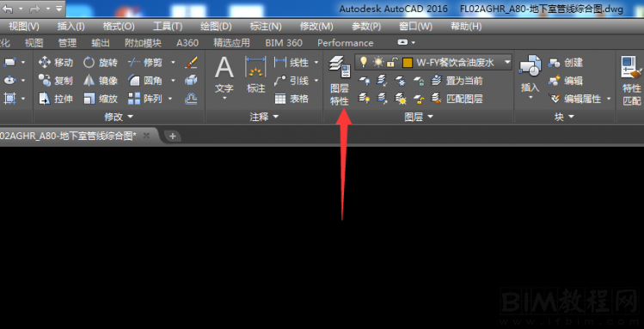
Task: Click the Mirror (镜像) tool icon
Action: (89, 81)
